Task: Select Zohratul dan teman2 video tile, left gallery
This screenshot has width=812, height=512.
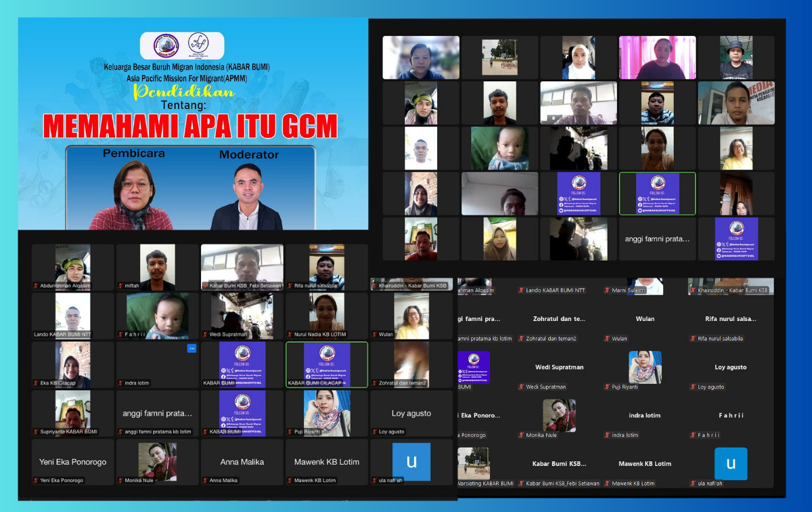Action: click(x=411, y=364)
